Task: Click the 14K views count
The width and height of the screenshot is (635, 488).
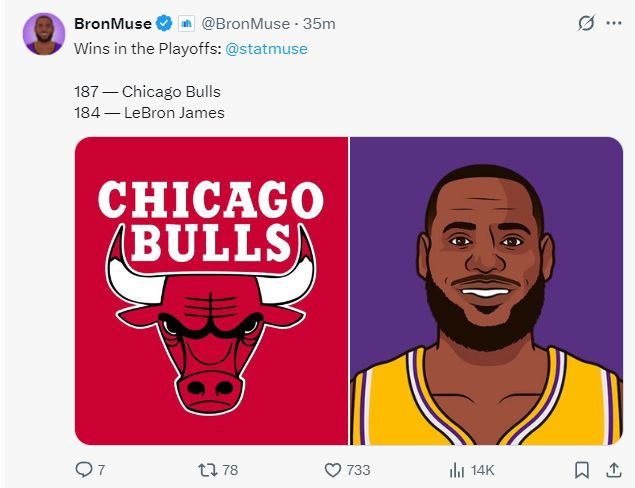Action: click(x=482, y=470)
